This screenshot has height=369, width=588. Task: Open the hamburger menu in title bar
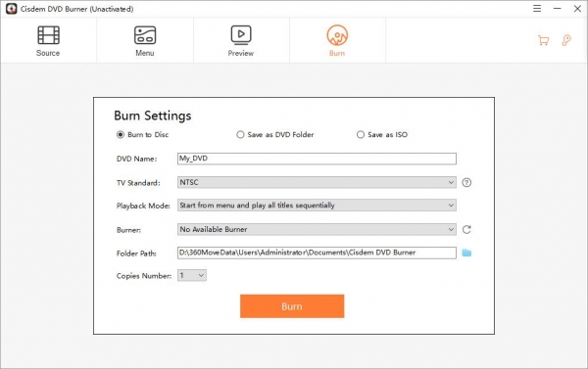pyautogui.click(x=537, y=8)
